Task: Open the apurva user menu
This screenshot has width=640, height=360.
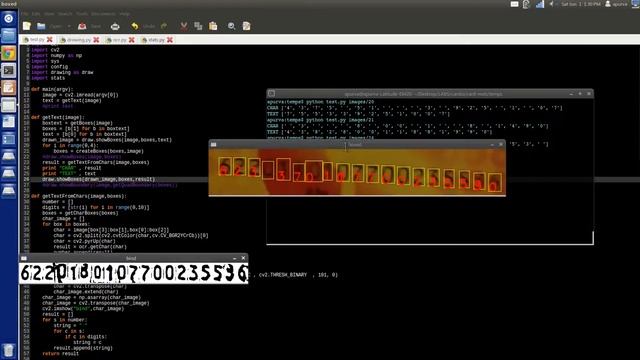Action: tap(616, 4)
